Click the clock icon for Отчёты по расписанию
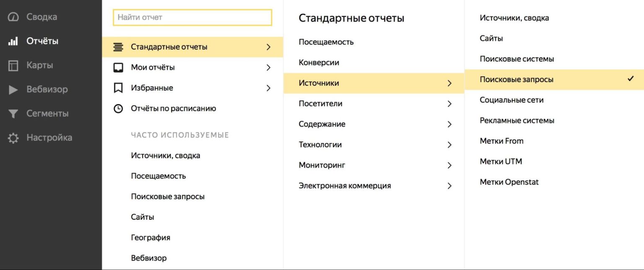This screenshot has width=644, height=270. click(119, 109)
